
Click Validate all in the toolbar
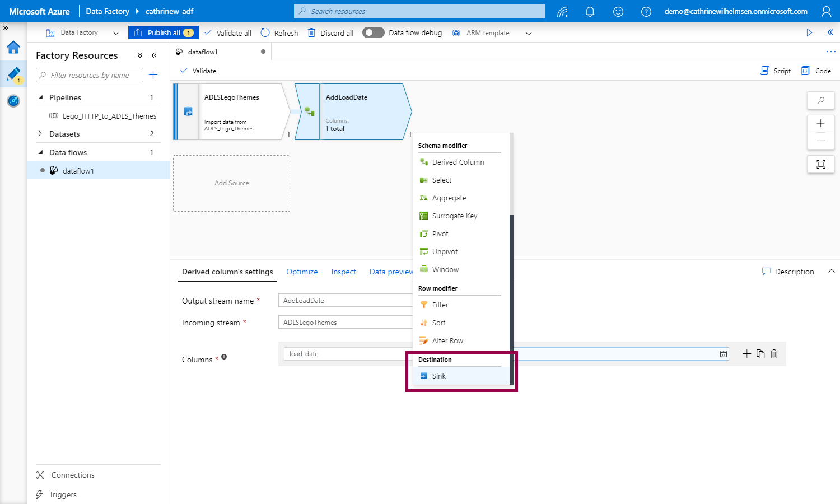click(228, 33)
